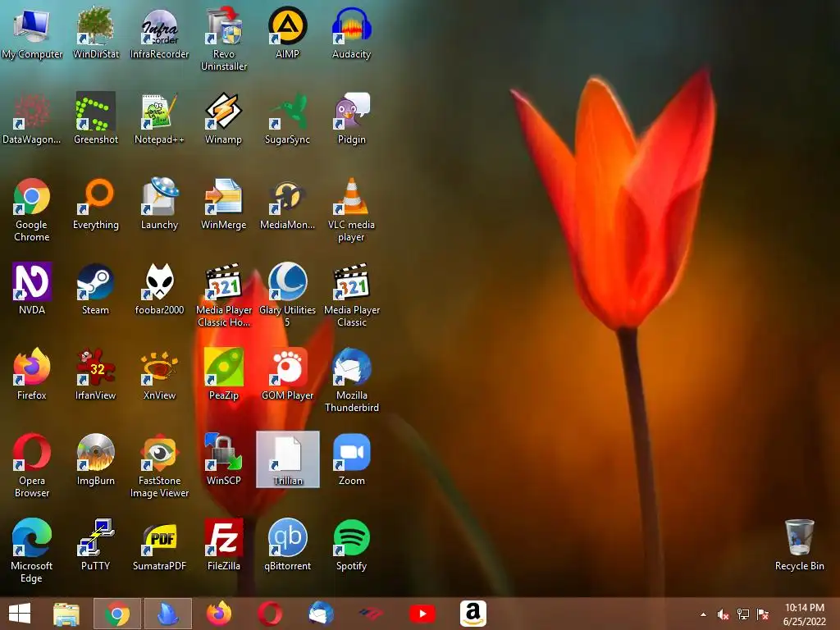Click the Steam shortcut

click(x=95, y=289)
